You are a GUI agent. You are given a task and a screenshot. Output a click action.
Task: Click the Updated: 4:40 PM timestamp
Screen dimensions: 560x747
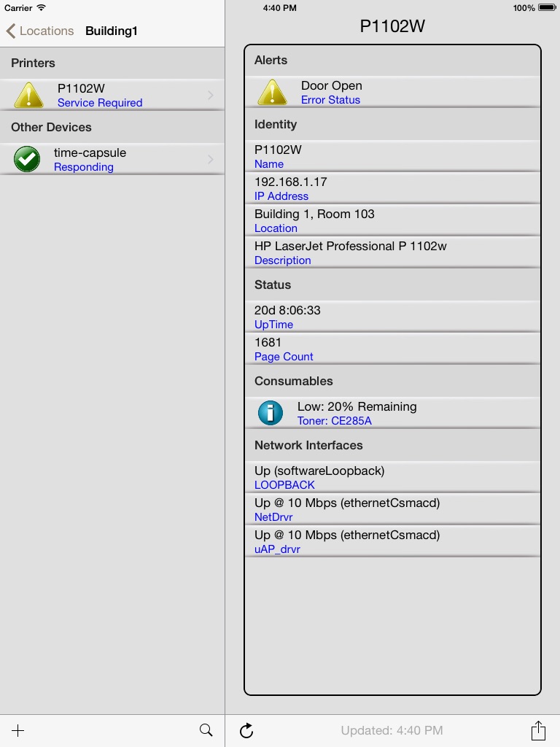392,730
